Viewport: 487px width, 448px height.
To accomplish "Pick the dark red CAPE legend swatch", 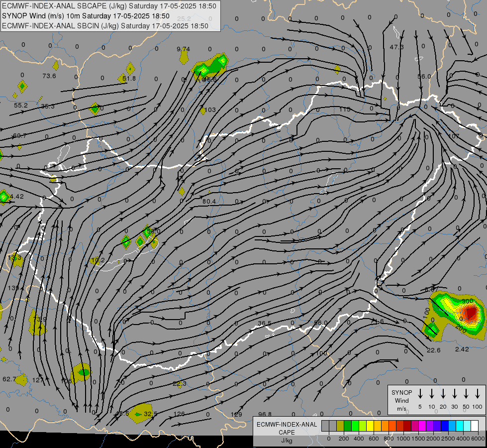I will (407, 426).
